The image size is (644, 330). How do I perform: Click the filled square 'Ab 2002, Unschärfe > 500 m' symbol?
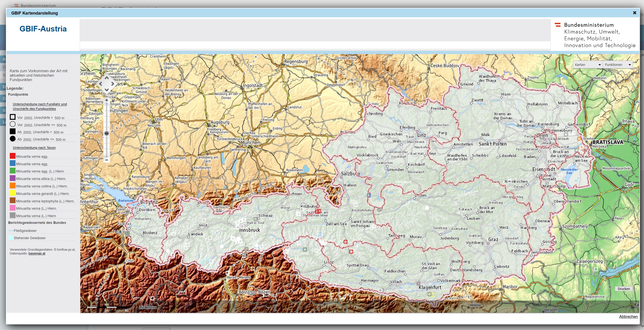point(12,131)
